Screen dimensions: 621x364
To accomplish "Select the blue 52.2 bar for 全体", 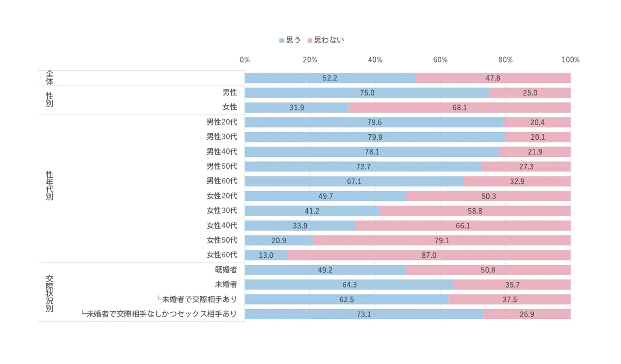I will [x=330, y=78].
